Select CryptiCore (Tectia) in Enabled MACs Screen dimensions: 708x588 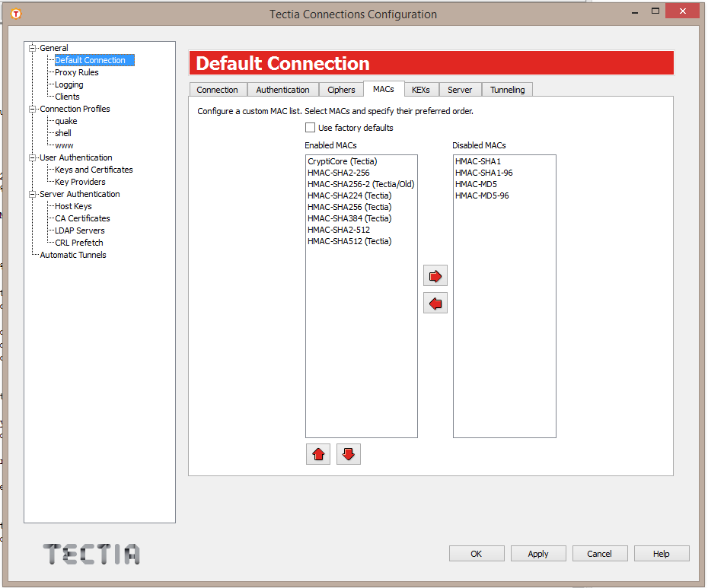click(x=343, y=161)
